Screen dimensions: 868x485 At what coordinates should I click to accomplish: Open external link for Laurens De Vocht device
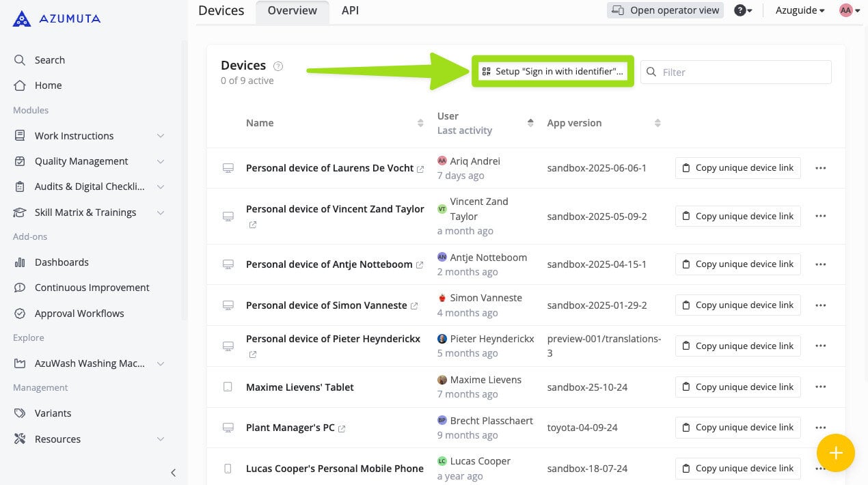420,169
